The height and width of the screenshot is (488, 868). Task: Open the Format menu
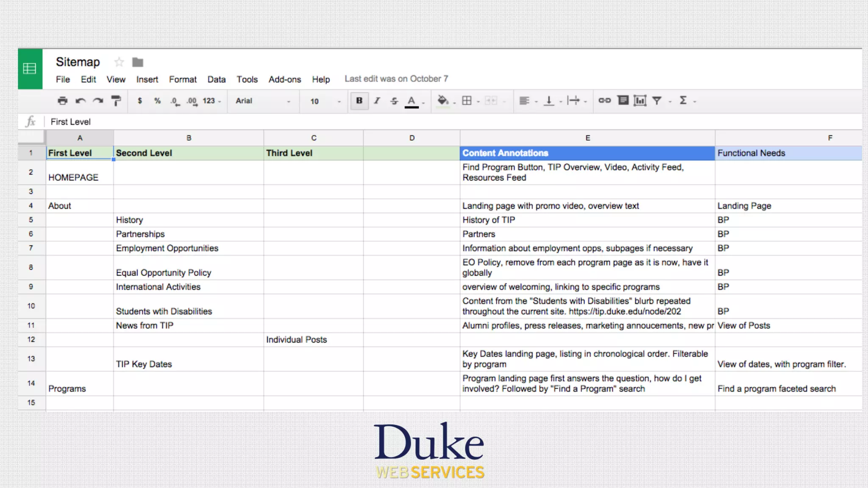click(x=183, y=79)
